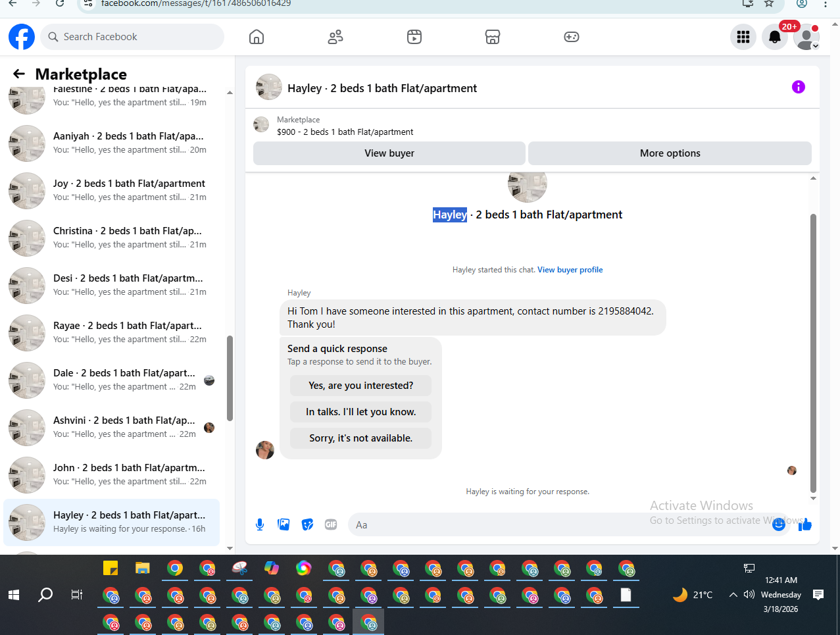This screenshot has width=840, height=635.
Task: Attach a photo with the image icon
Action: pos(284,524)
